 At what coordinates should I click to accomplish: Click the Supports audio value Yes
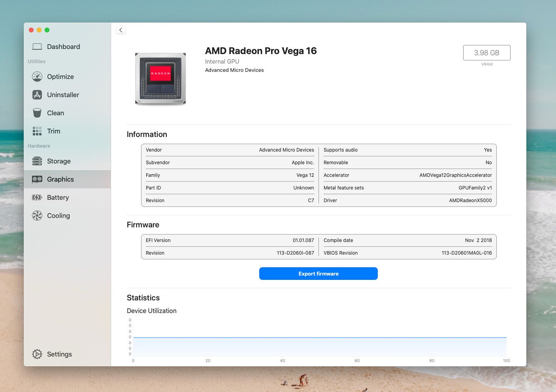(x=488, y=150)
